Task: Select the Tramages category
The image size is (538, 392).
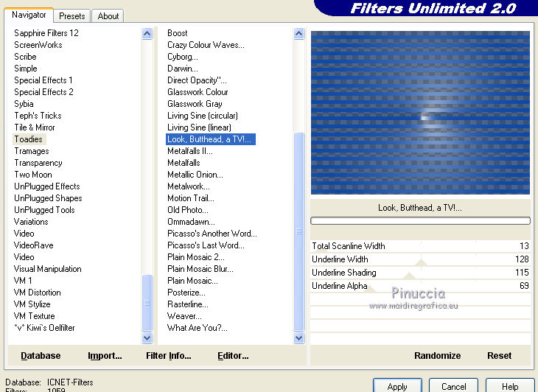Action: pyautogui.click(x=32, y=151)
